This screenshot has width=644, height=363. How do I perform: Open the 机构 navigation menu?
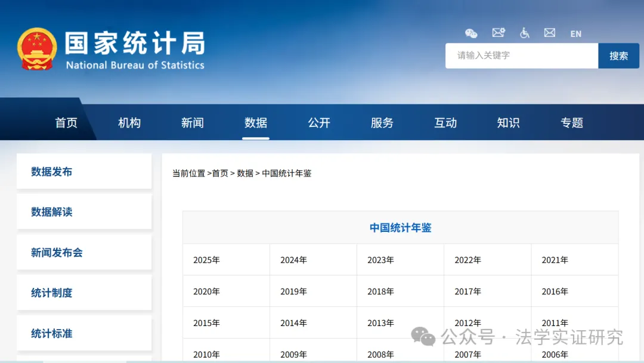click(x=129, y=122)
